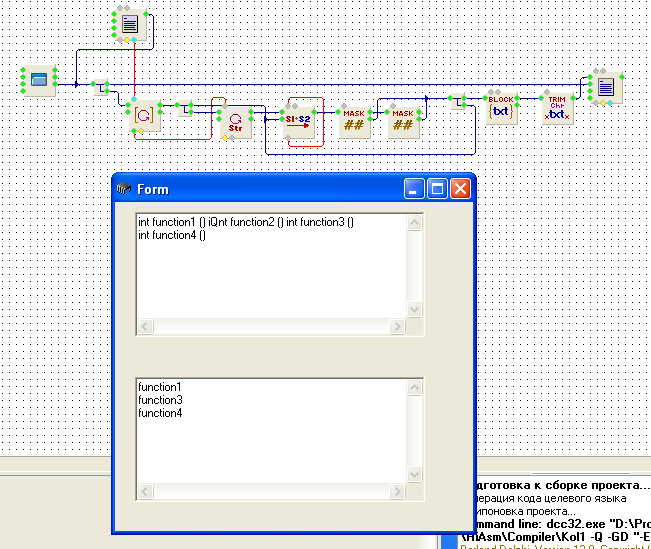Click the Str search node

pos(236,122)
